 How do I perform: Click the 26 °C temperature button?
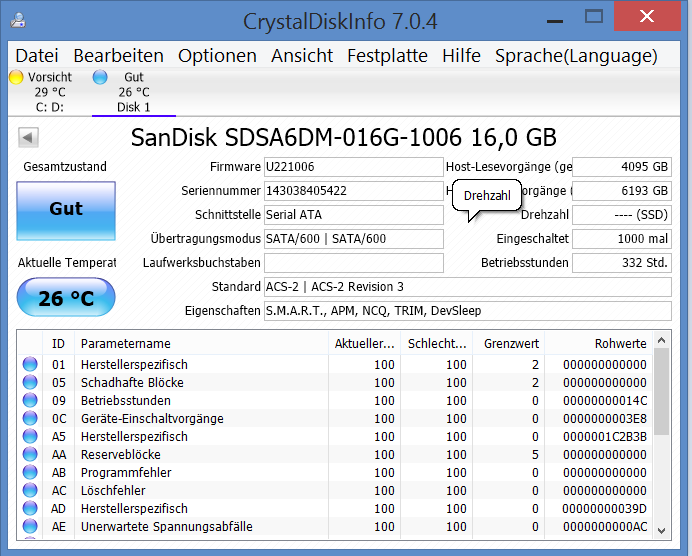66,297
